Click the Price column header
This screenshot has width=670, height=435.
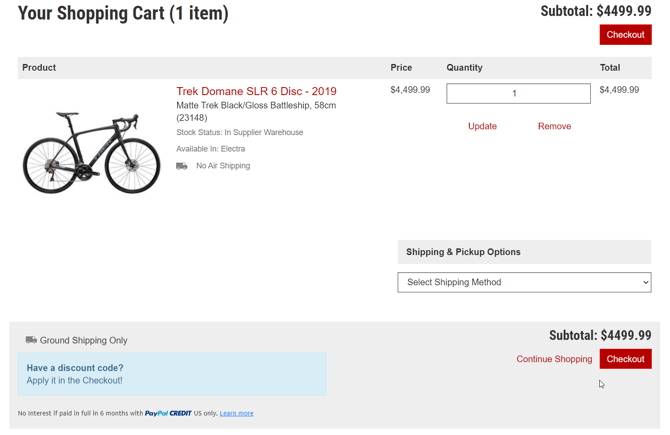(x=401, y=68)
